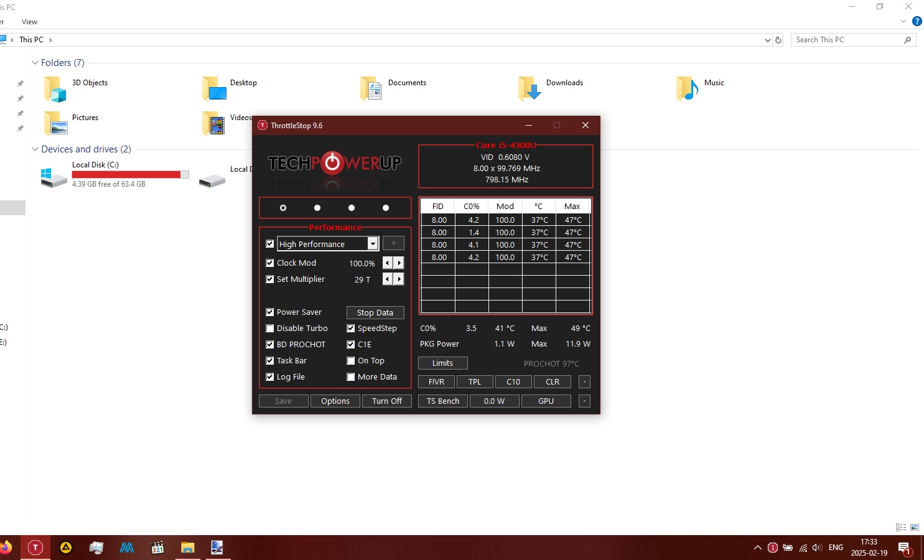
Task: Click the search magnifier in Explorer
Action: click(907, 40)
